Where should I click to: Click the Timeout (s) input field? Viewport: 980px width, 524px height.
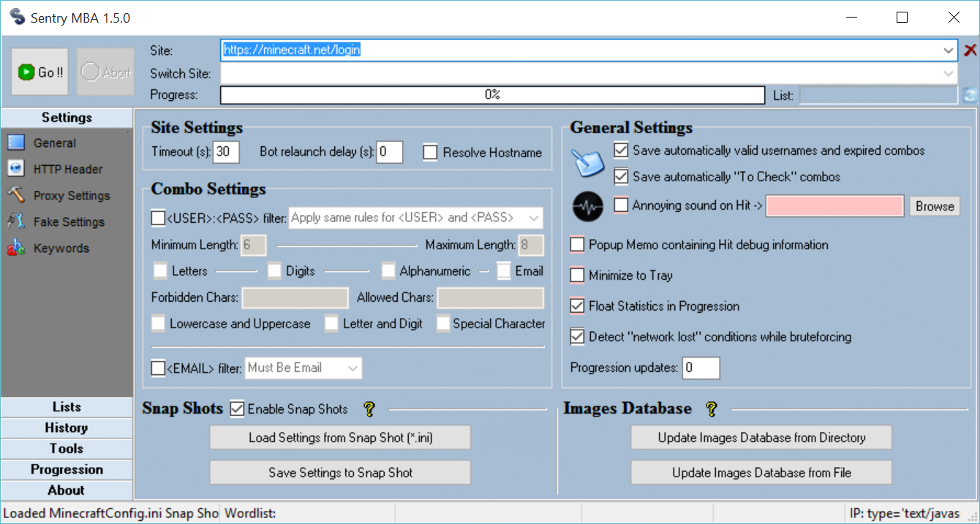(x=227, y=152)
